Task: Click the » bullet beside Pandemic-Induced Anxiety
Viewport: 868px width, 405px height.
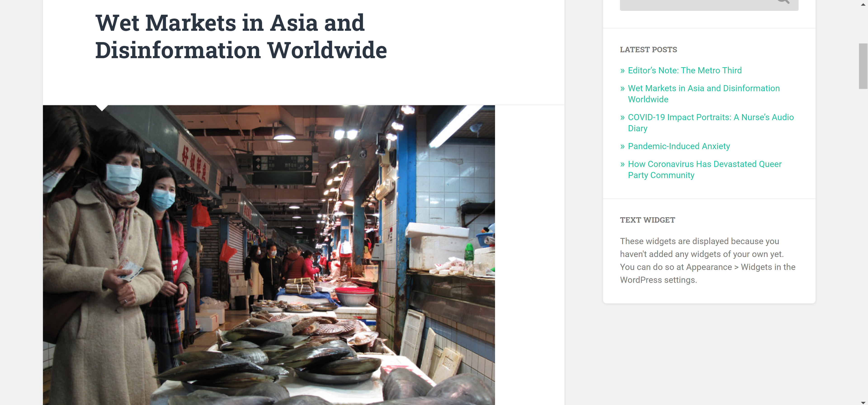Action: [622, 147]
